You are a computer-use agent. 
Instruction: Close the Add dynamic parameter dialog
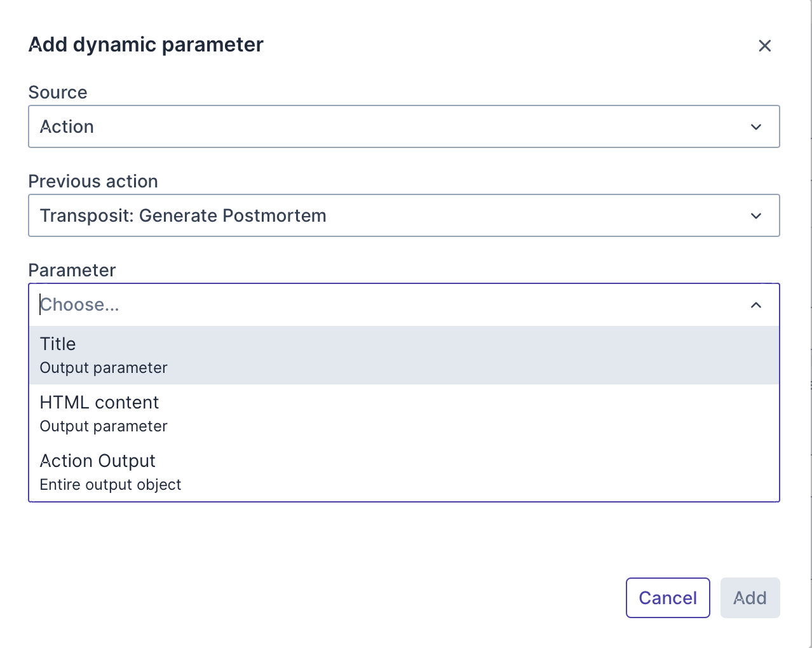(764, 46)
